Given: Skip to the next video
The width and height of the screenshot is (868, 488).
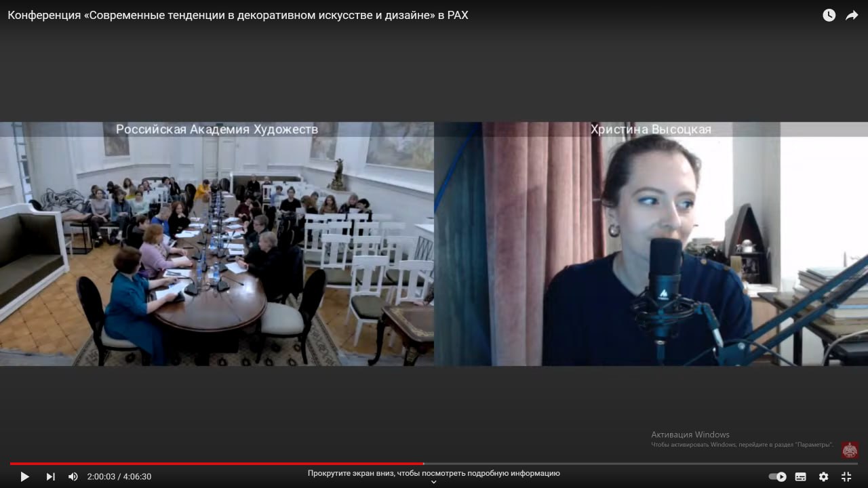Looking at the screenshot, I should (50, 476).
